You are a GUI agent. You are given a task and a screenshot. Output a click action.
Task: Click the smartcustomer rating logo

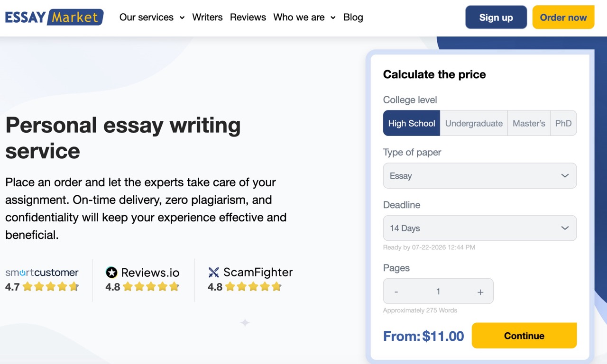(x=42, y=273)
